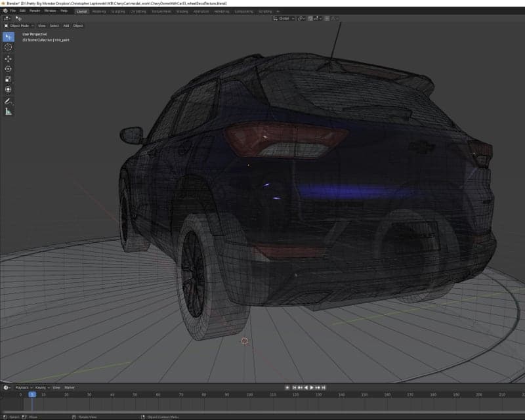Image resolution: width=525 pixels, height=420 pixels.
Task: Open the 3D viewport editor type dropdown
Action: [7, 18]
